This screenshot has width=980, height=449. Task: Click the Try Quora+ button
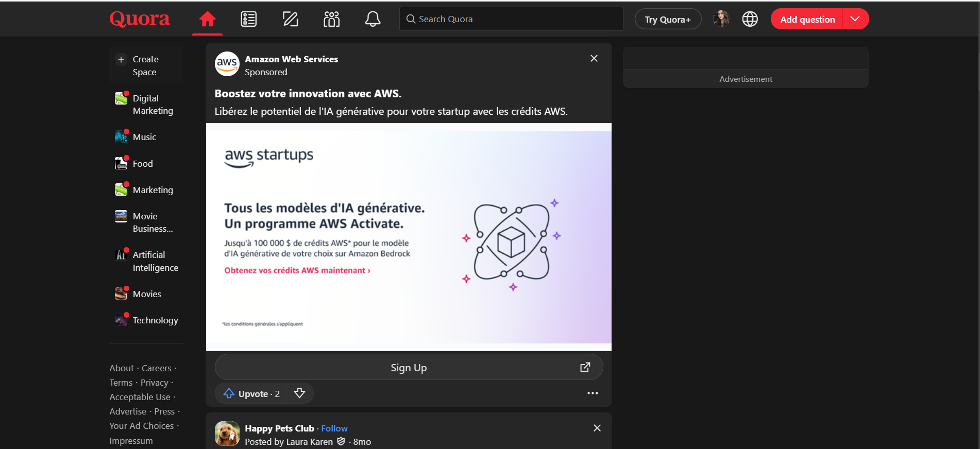(668, 19)
